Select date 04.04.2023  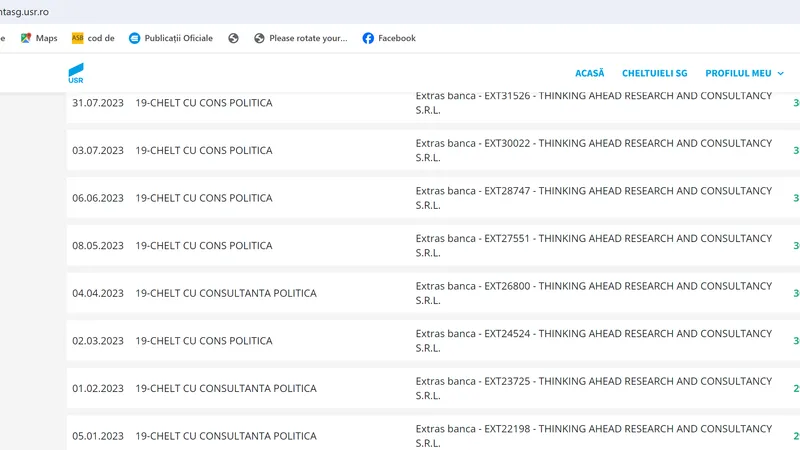(98, 293)
